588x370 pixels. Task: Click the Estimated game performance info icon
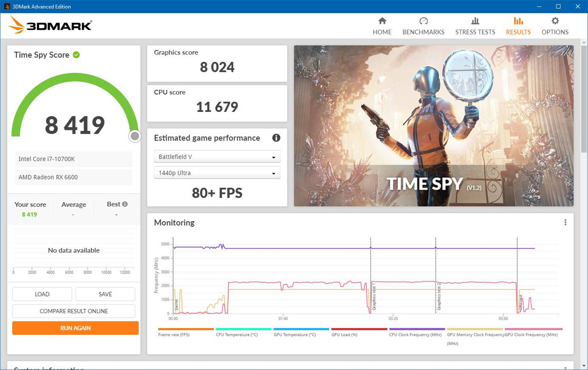pyautogui.click(x=276, y=138)
